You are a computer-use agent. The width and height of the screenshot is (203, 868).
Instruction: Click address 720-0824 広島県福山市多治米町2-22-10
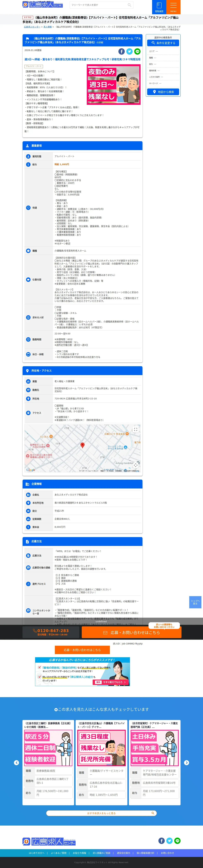[x=75, y=399]
